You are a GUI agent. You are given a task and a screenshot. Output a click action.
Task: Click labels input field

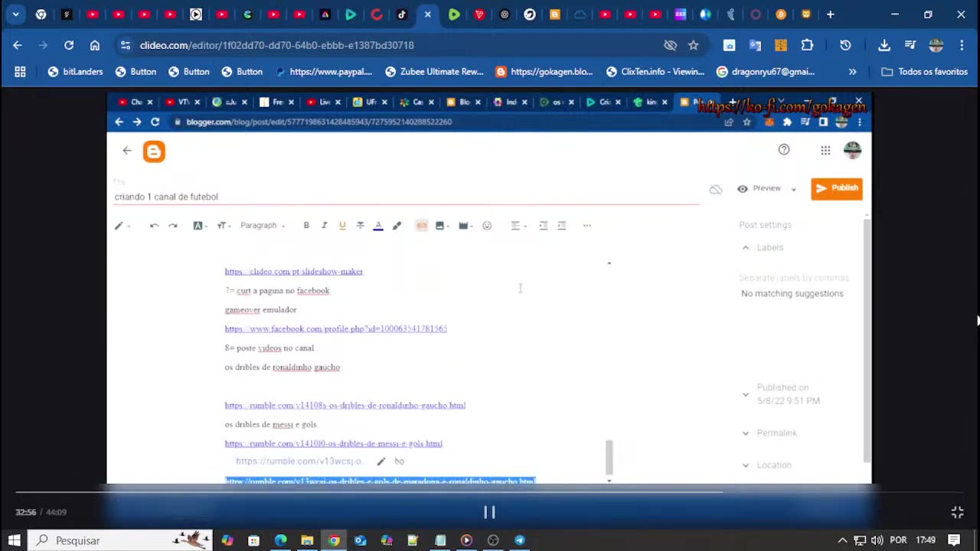[794, 279]
